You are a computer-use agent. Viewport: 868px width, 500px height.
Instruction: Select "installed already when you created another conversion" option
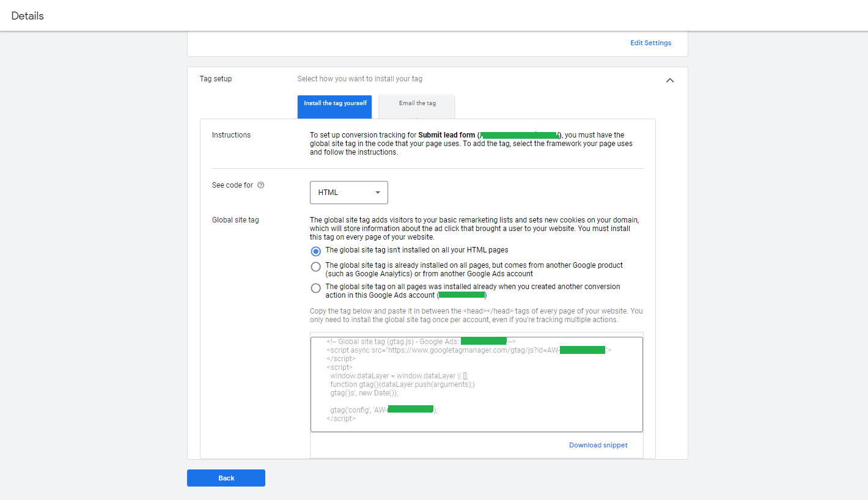(315, 288)
